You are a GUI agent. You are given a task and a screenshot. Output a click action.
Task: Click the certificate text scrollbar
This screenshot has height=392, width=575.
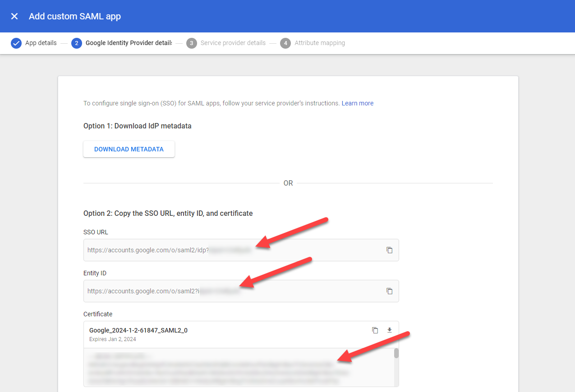(396, 354)
